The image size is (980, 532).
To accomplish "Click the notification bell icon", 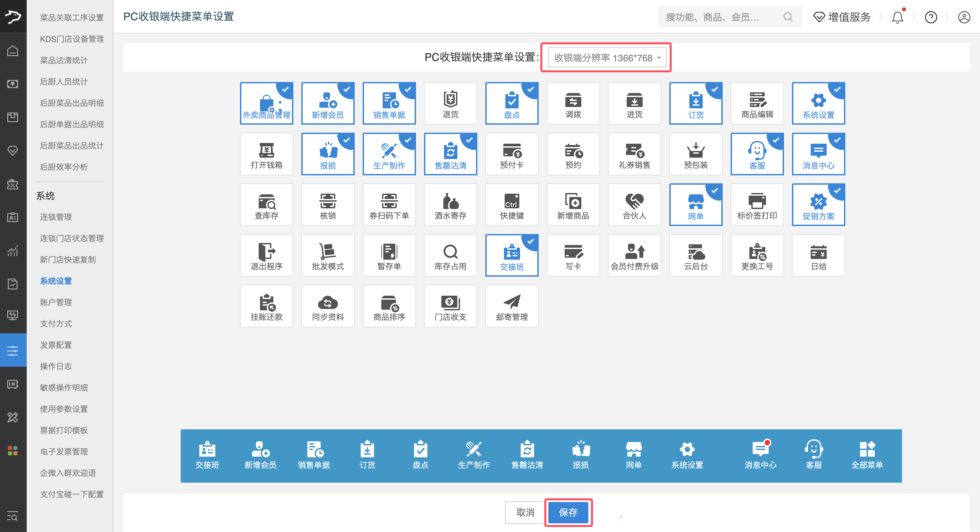I will point(897,17).
